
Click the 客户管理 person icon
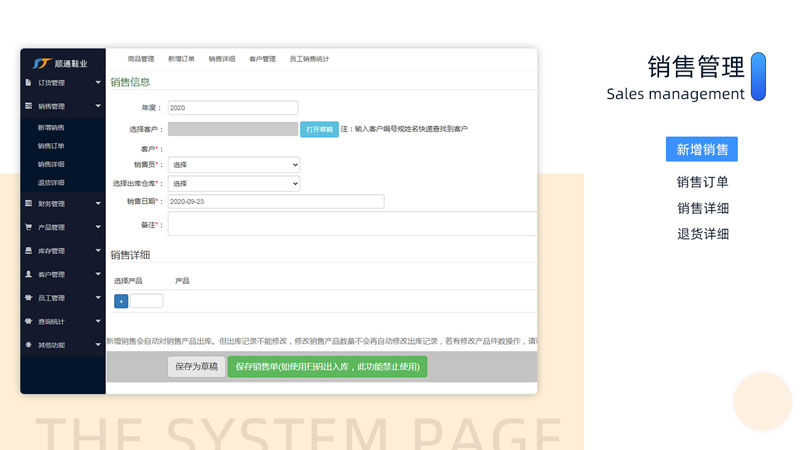(28, 274)
